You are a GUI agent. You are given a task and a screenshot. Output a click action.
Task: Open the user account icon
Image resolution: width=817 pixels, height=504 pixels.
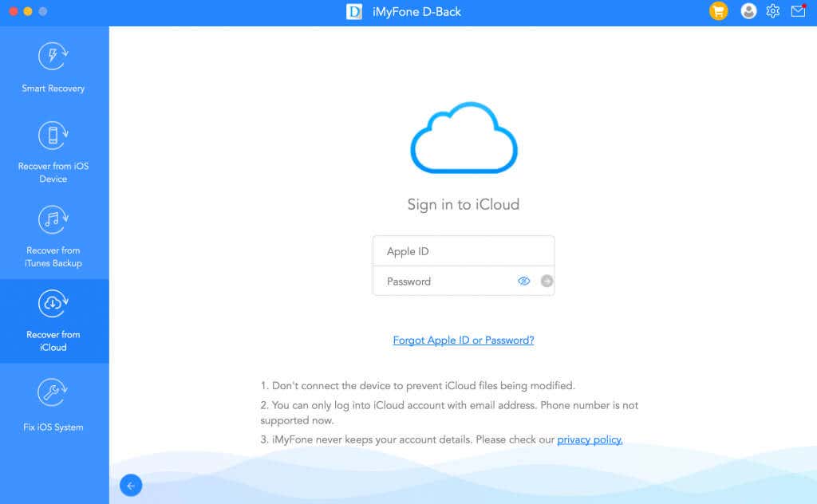(x=748, y=11)
